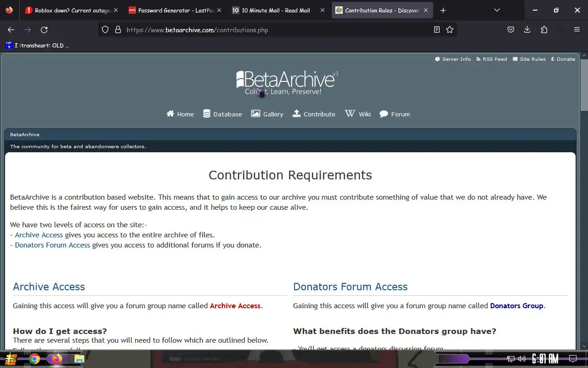The image size is (588, 368).
Task: Open Site Rules link
Action: pos(529,59)
